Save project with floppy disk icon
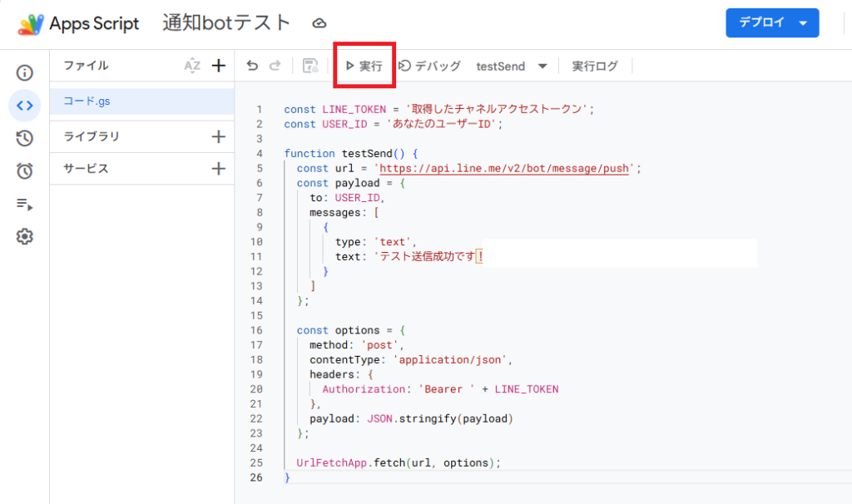This screenshot has height=504, width=852. (x=310, y=66)
